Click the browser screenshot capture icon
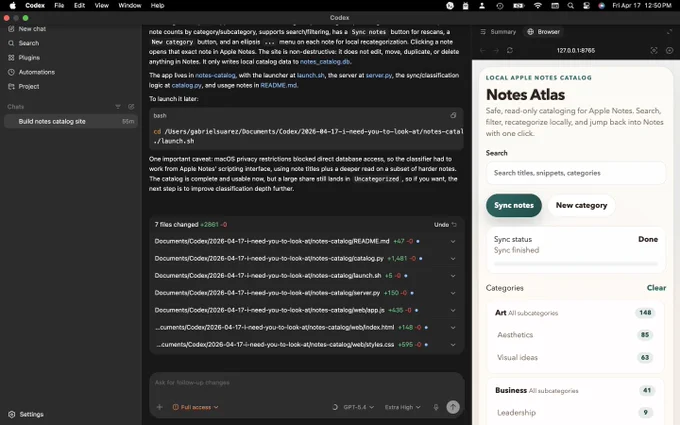 click(654, 50)
